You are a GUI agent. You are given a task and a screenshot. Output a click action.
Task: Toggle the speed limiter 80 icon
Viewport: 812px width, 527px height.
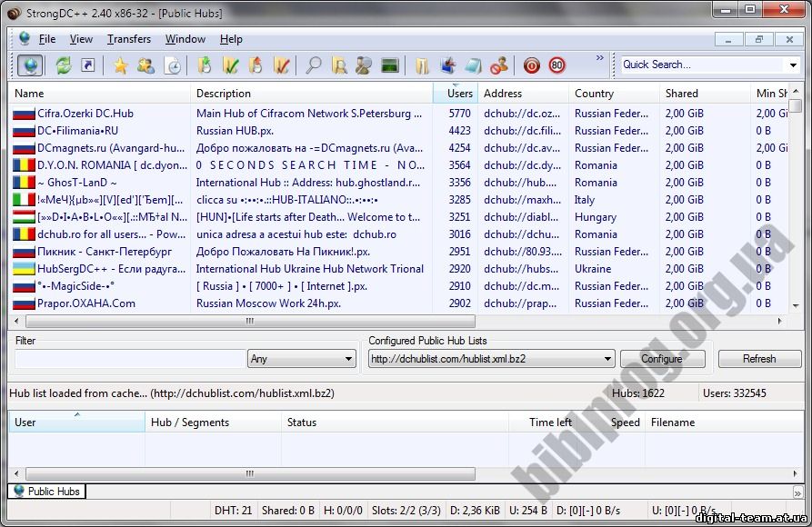557,65
